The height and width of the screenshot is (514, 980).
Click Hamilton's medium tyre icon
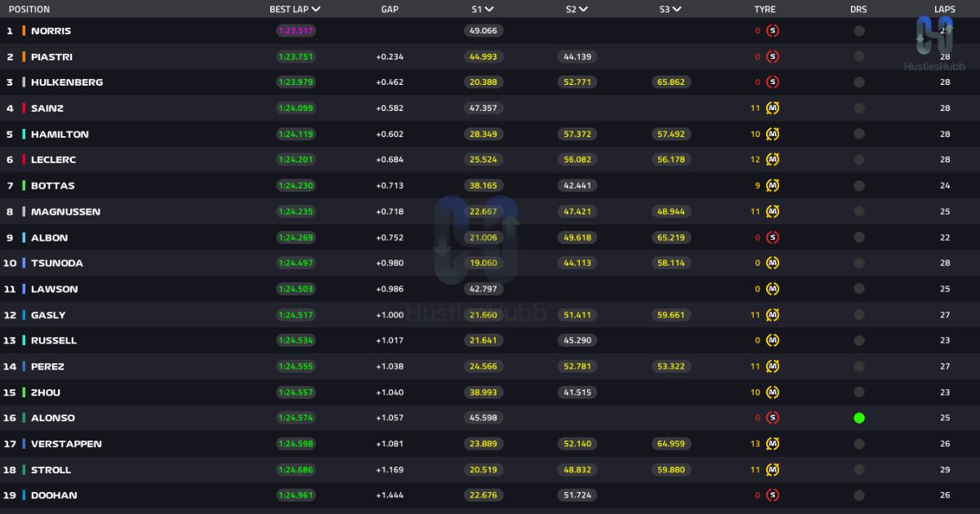pos(773,135)
